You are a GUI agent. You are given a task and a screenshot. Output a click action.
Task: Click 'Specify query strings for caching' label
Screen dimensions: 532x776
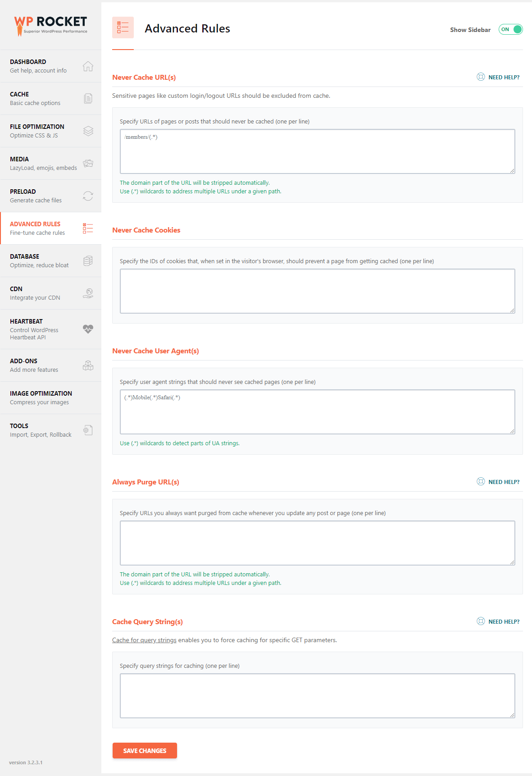pyautogui.click(x=180, y=666)
